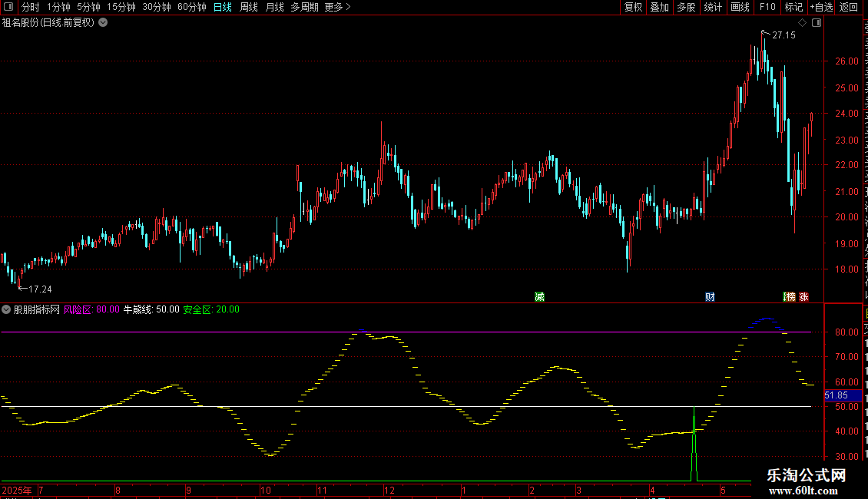
Task: Click the blue 财 finance marker
Action: tap(710, 297)
